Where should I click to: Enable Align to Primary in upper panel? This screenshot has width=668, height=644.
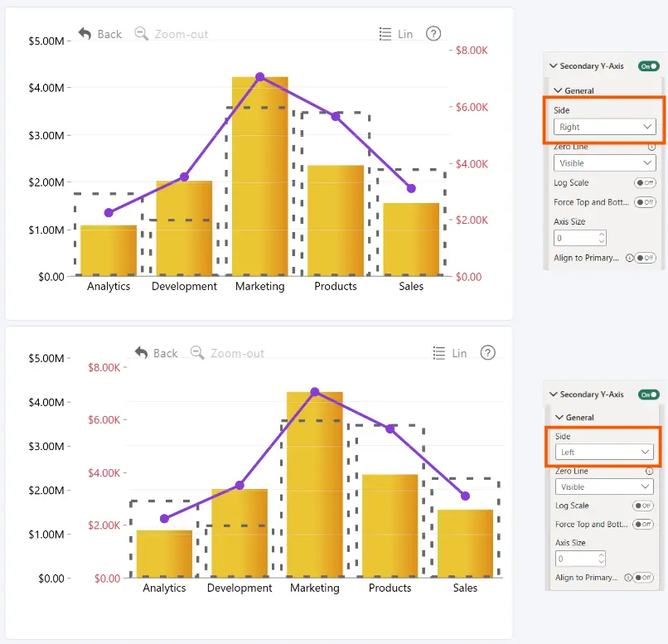645,258
